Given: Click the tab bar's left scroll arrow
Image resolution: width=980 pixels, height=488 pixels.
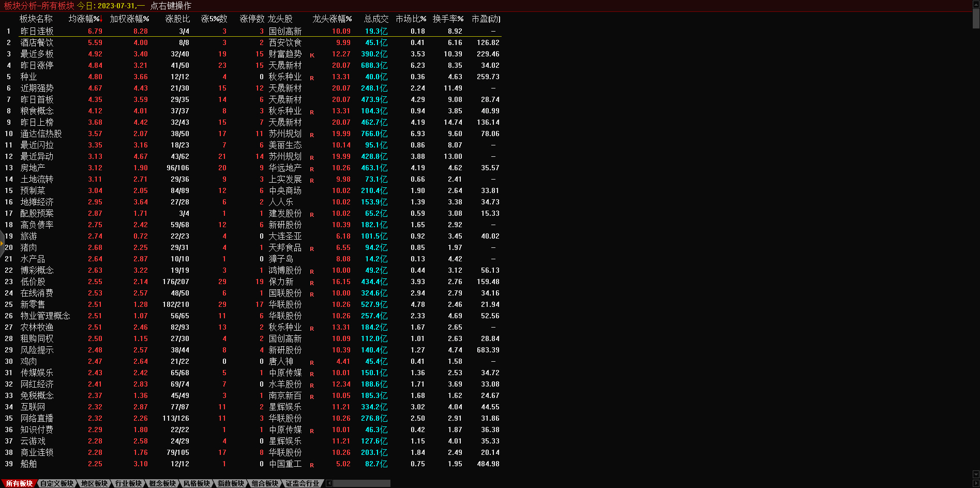Looking at the screenshot, I should click(x=329, y=483).
